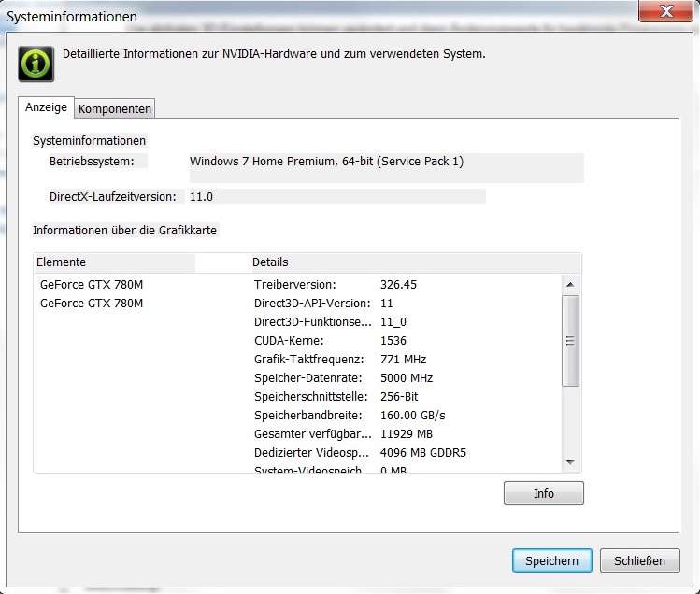Click the Info button
This screenshot has height=594, width=700.
(x=543, y=493)
